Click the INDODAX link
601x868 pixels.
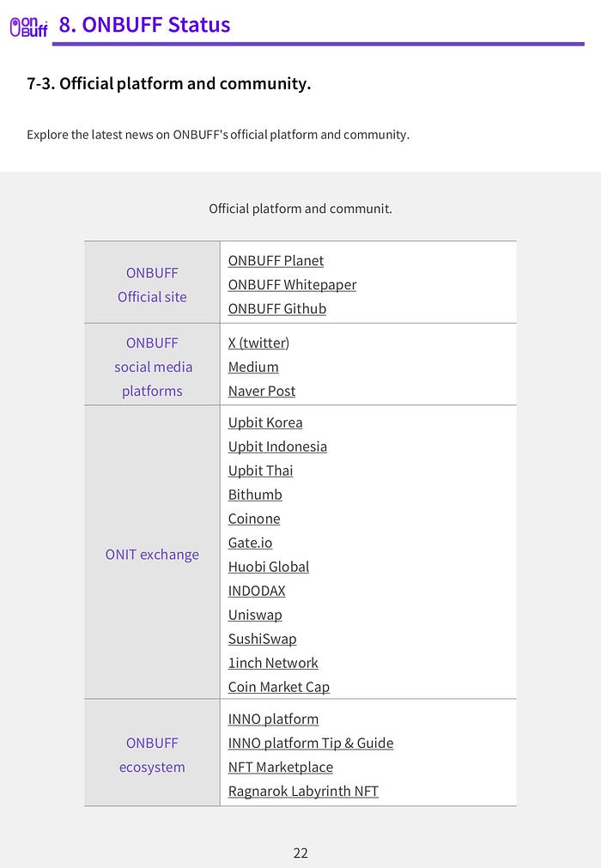point(257,592)
